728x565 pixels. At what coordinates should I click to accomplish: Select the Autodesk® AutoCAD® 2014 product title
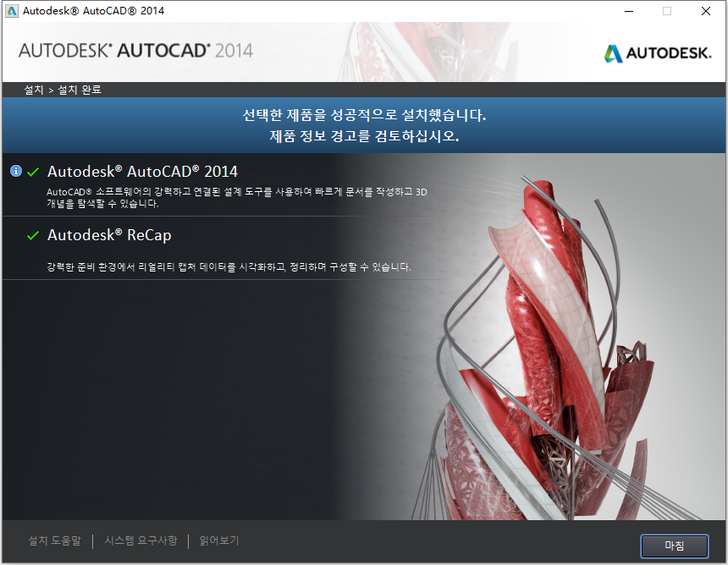pos(142,172)
